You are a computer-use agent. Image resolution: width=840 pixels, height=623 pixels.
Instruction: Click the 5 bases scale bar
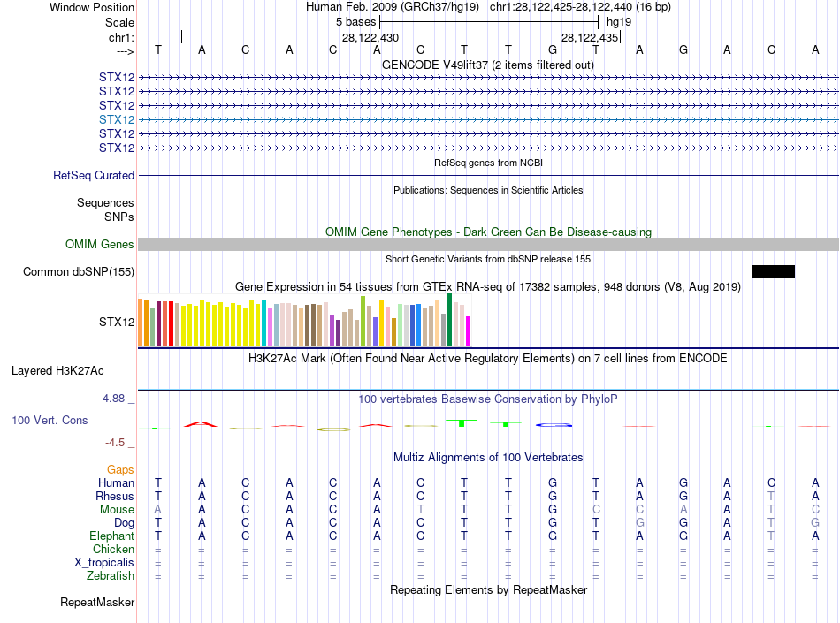point(489,22)
